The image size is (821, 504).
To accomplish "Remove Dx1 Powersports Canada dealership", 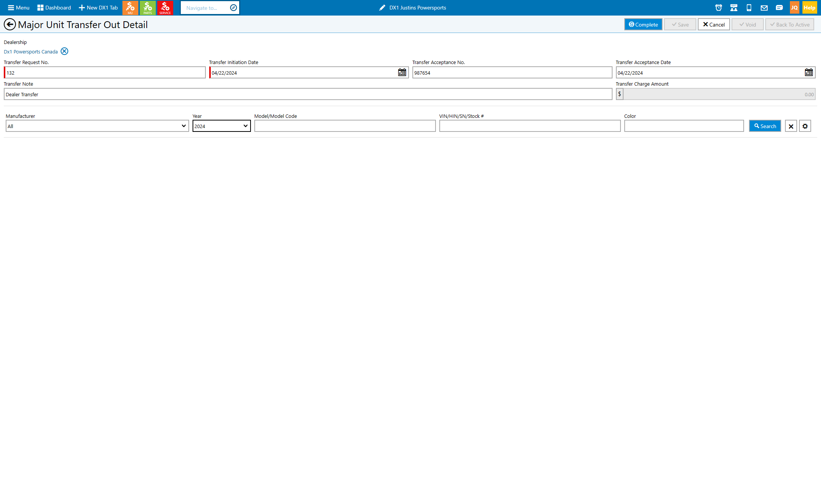I will pyautogui.click(x=64, y=51).
